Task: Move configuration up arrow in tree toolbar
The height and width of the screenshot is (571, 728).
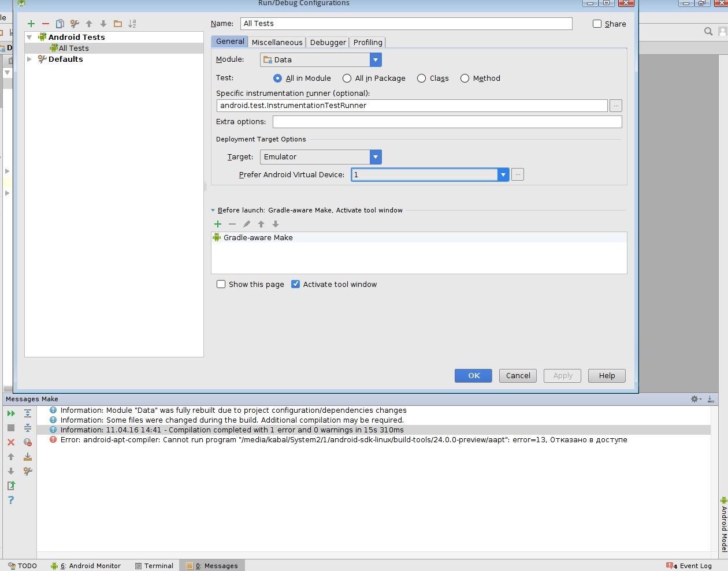Action: coord(89,24)
